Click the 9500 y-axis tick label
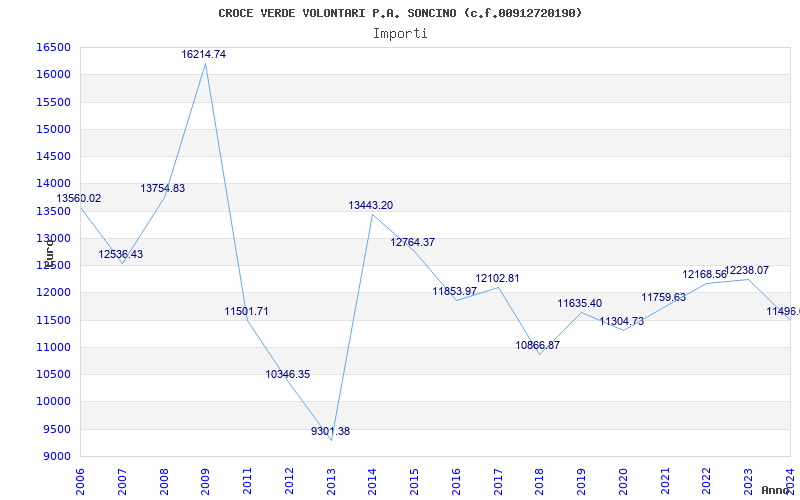Image resolution: width=800 pixels, height=500 pixels. point(56,429)
